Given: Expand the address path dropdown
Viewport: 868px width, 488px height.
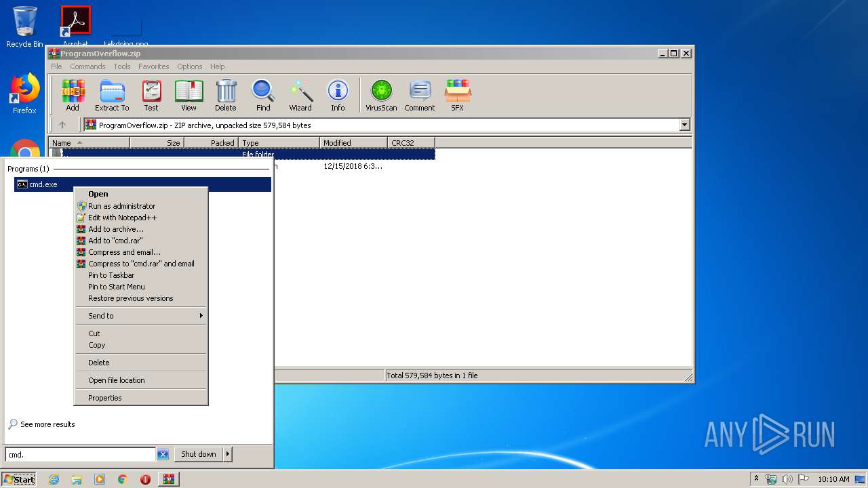Looking at the screenshot, I should 684,125.
